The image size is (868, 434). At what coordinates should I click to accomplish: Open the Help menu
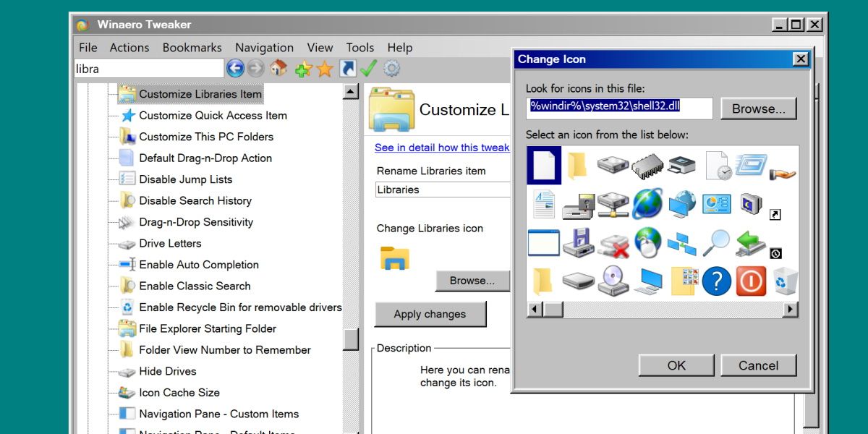click(x=399, y=48)
